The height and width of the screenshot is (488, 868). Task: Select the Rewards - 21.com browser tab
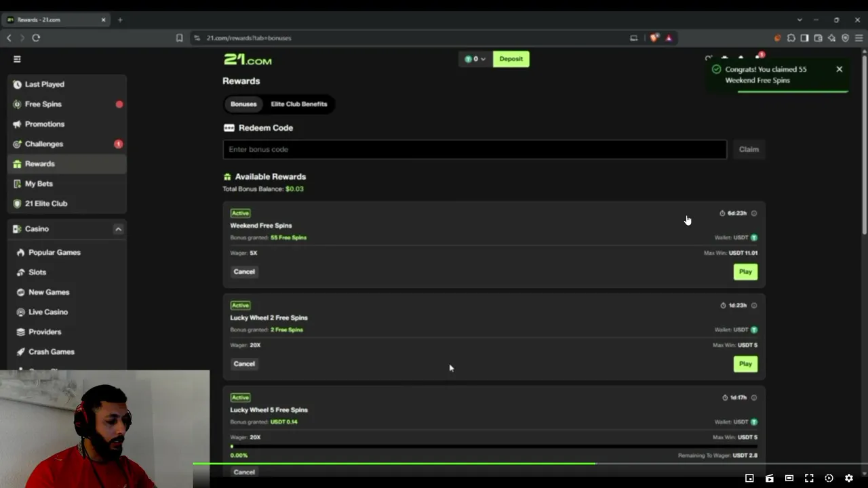56,20
